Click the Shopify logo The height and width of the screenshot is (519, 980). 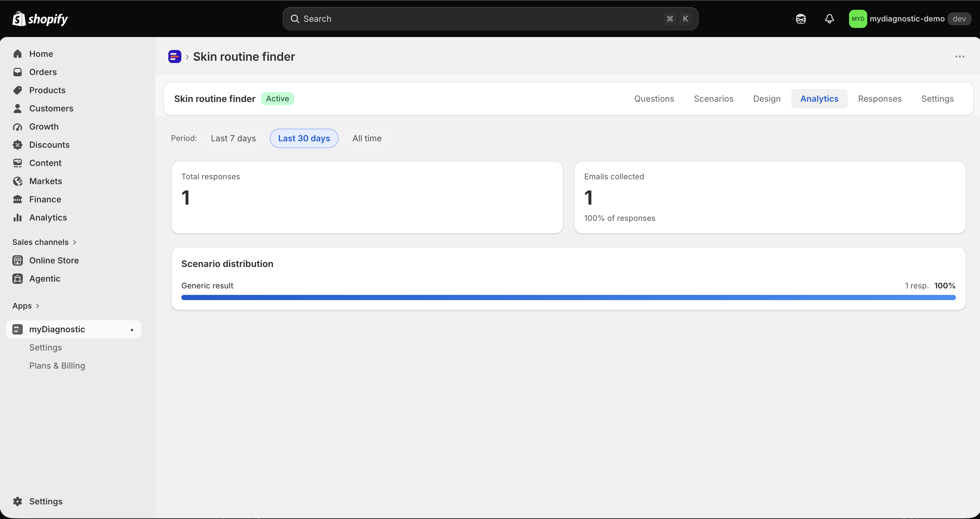pos(40,19)
